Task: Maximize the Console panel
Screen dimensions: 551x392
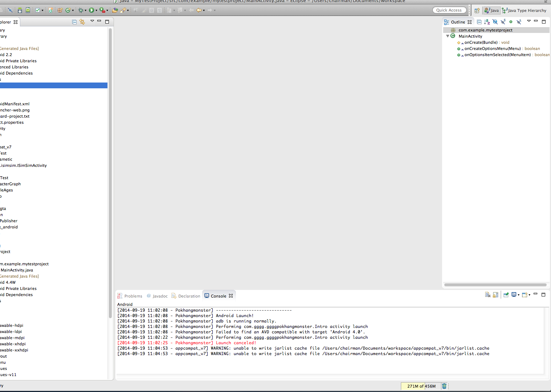Action: tap(543, 295)
